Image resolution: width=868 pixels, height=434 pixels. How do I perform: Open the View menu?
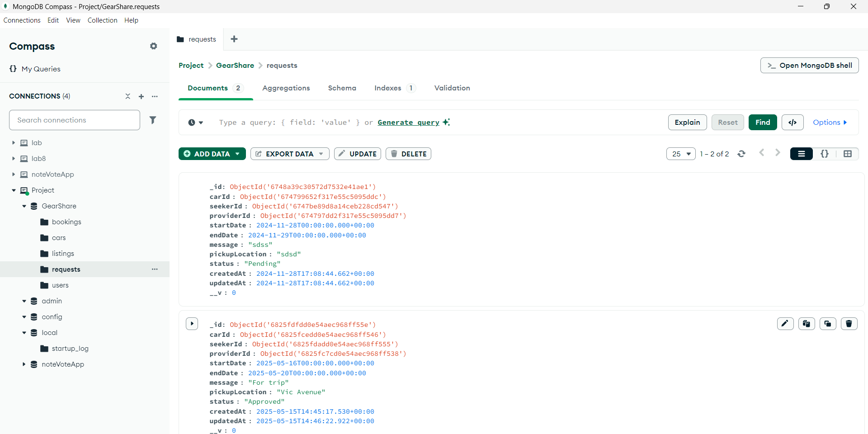[73, 20]
